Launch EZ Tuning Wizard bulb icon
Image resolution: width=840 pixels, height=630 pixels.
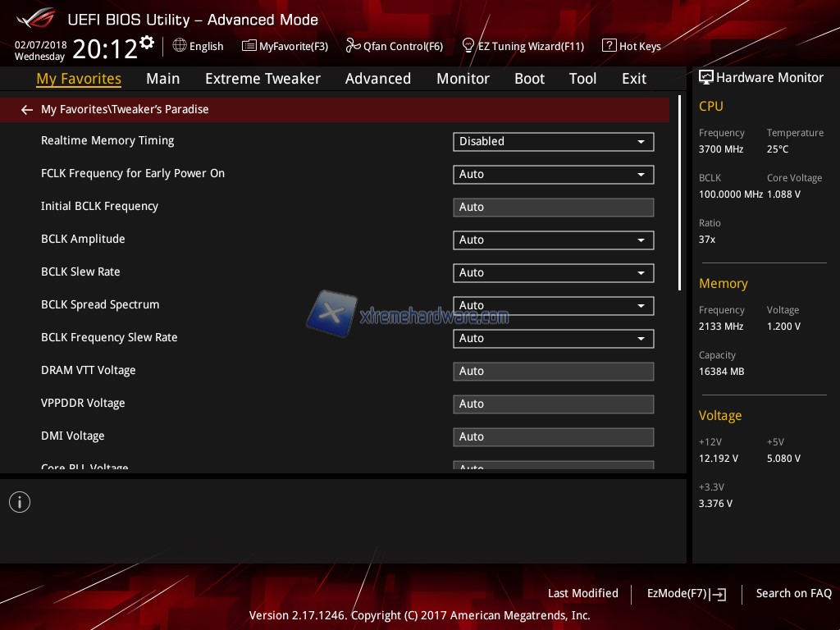pos(468,46)
